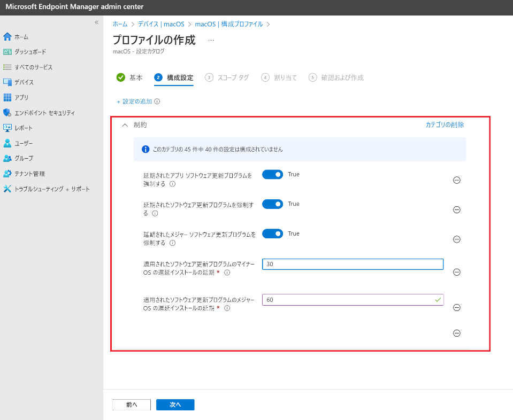The width and height of the screenshot is (513, 420).
Task: Show info for マイナー OS の遅延インストール
Action: click(x=227, y=273)
